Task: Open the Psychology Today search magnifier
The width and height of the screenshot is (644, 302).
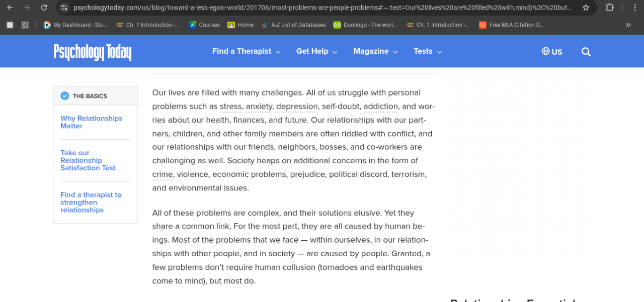Action: click(586, 52)
